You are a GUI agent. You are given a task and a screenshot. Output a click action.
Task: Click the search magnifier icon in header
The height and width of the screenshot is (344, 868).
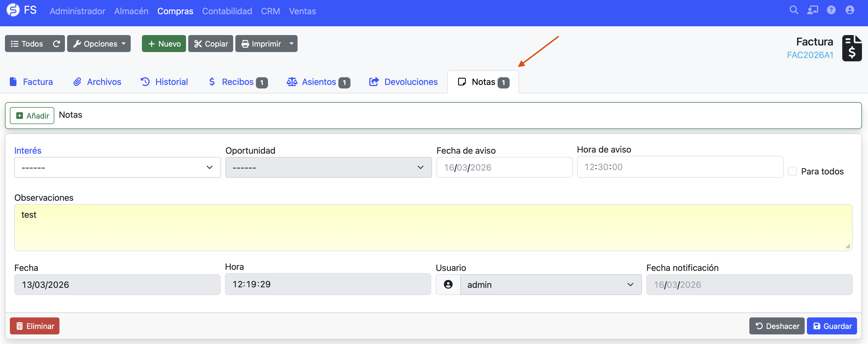pos(793,10)
